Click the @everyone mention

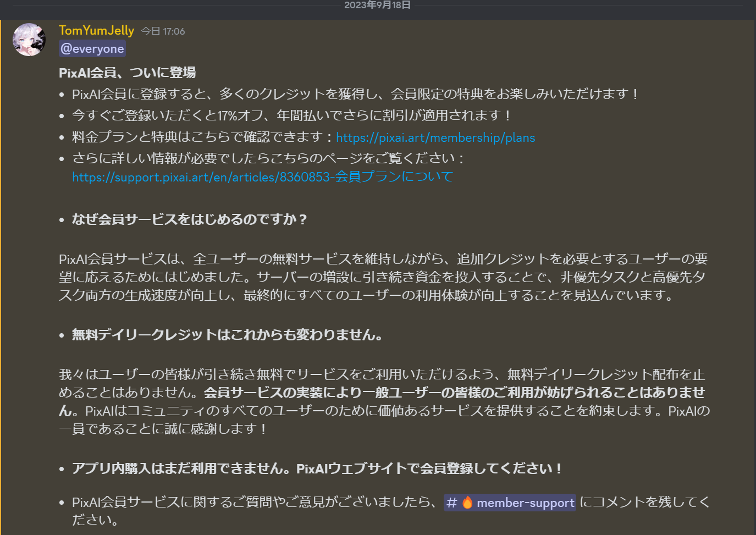coord(92,48)
